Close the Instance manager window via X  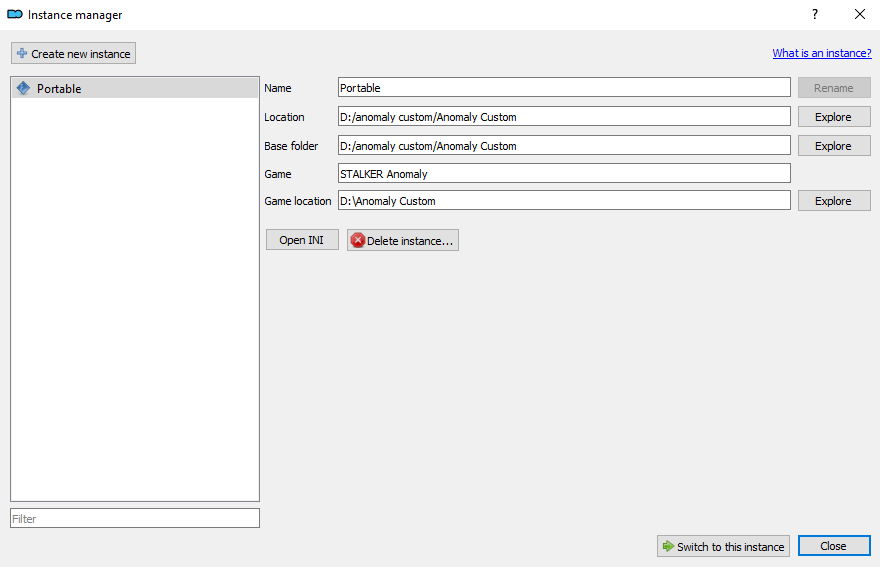click(859, 15)
